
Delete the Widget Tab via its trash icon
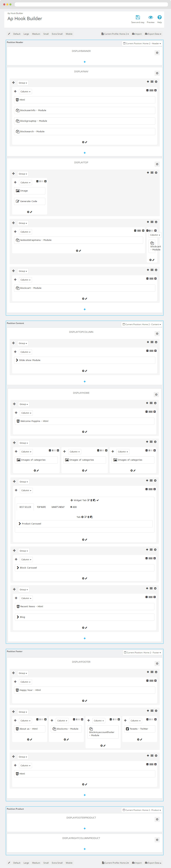[91, 500]
